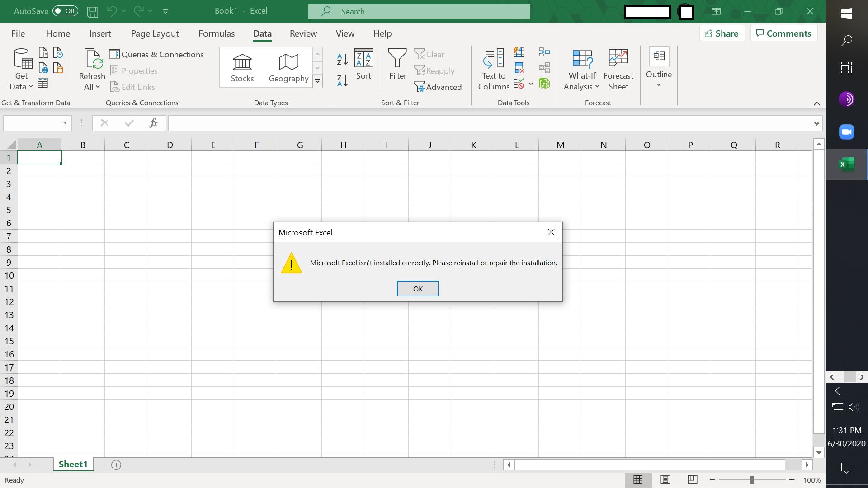Collapse the ribbon chevron
868x488 pixels.
tap(817, 103)
